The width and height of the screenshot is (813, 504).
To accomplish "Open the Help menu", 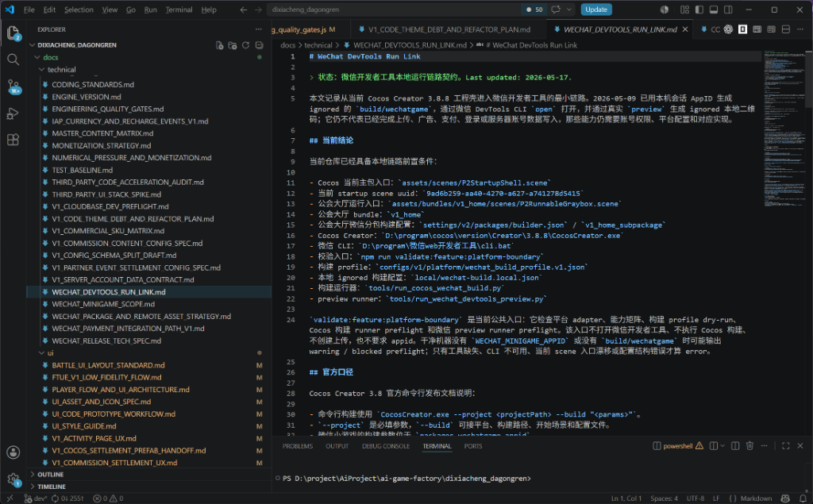I will (209, 10).
